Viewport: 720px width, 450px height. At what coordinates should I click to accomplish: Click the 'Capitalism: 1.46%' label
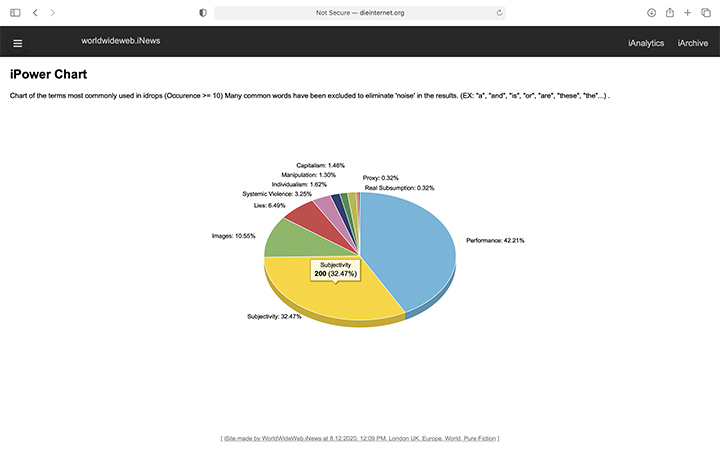(x=321, y=165)
